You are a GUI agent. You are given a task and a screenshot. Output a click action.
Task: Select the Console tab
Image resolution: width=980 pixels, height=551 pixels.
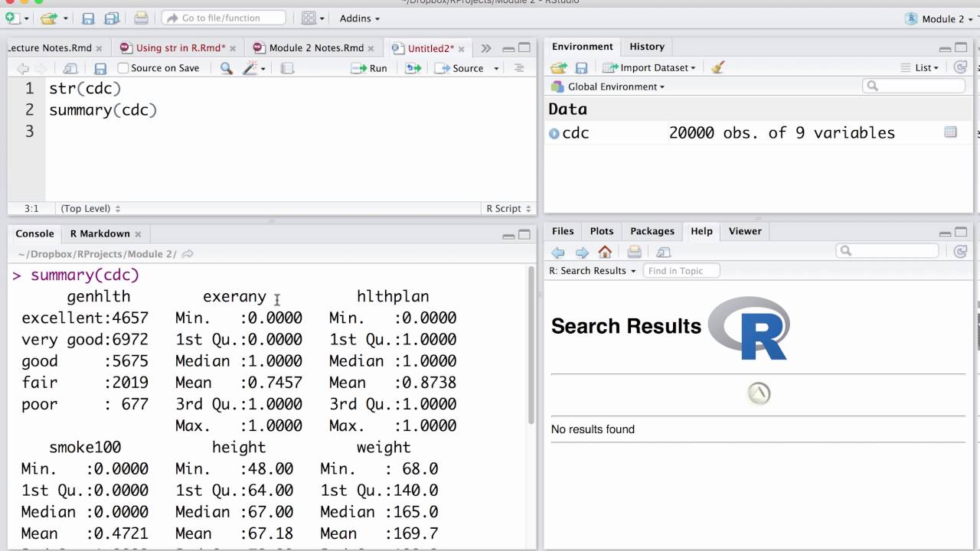coord(34,233)
